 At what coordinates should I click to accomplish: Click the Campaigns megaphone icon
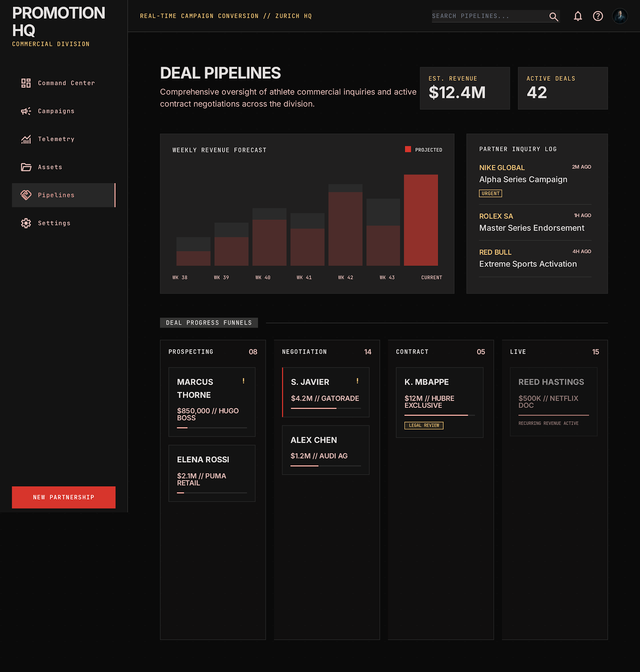tap(26, 111)
